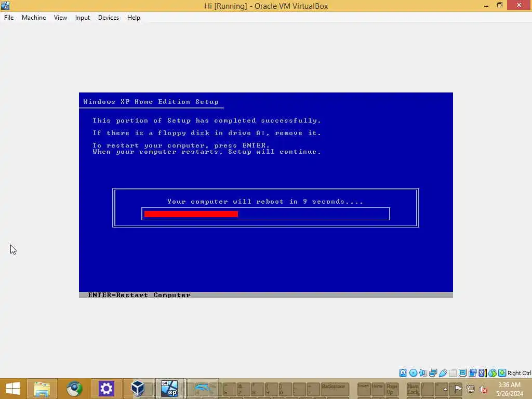The image size is (532, 399).
Task: Click the 'Your computer will reboot' message
Action: click(x=265, y=202)
